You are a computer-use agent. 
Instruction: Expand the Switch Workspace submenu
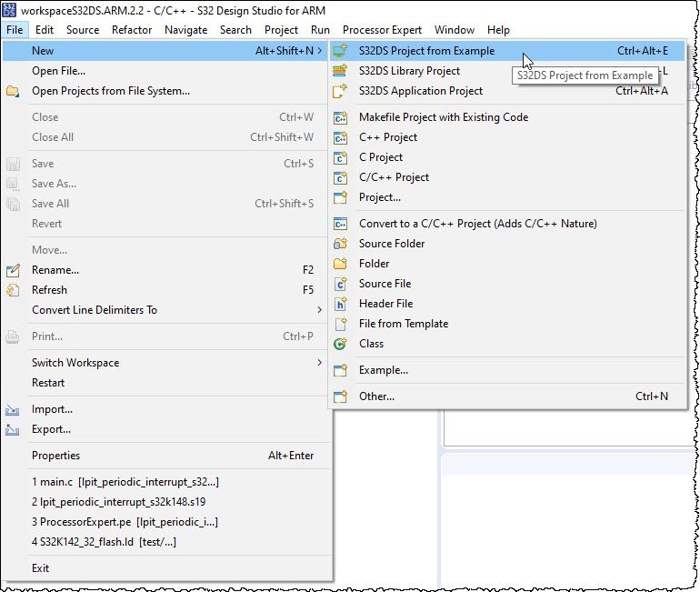320,362
